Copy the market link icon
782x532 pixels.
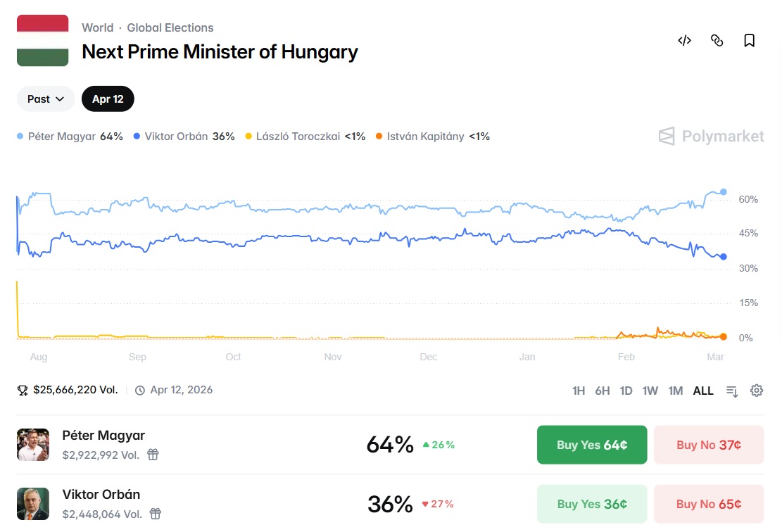pyautogui.click(x=717, y=41)
